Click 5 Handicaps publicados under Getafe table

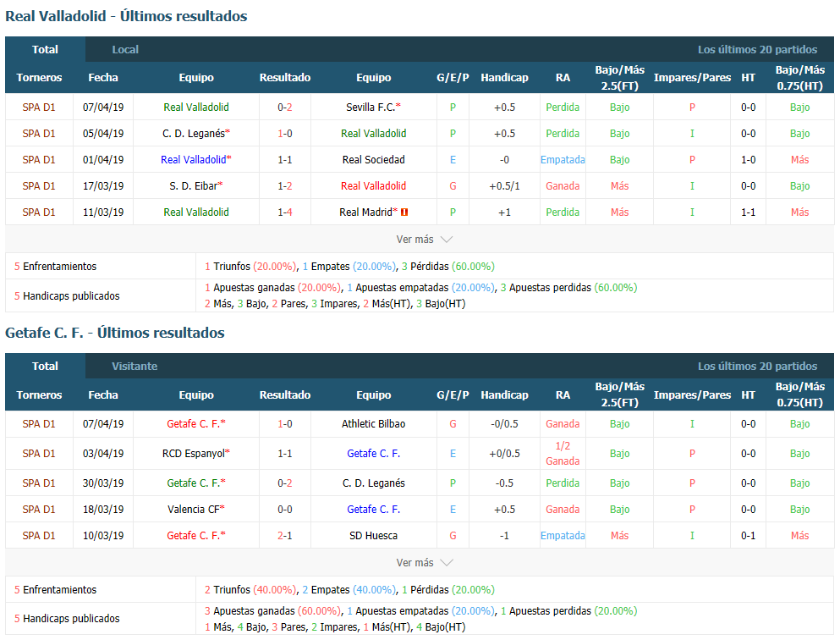67,619
